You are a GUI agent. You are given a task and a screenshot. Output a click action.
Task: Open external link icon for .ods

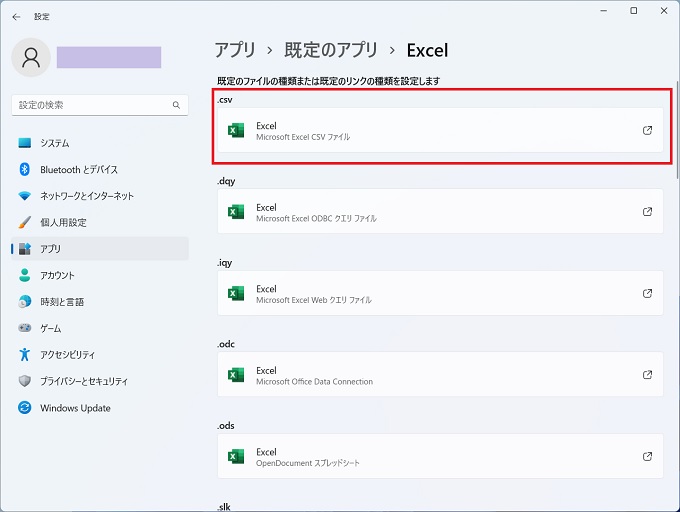click(x=647, y=456)
